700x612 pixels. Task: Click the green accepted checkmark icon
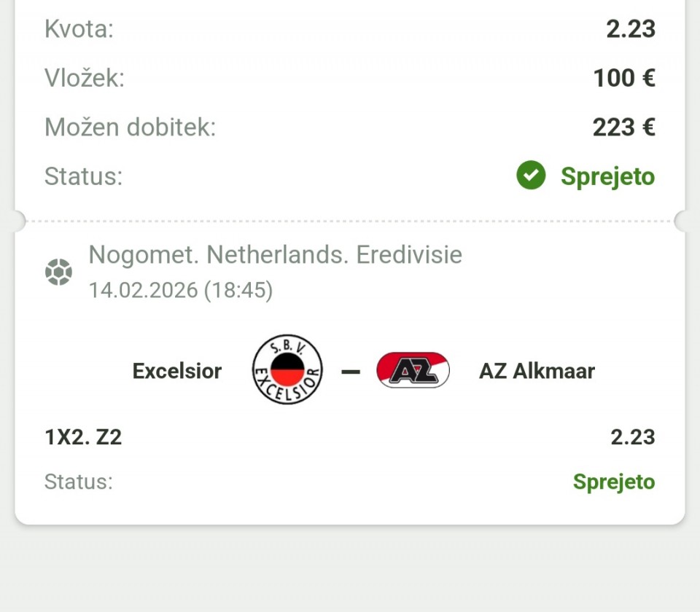[x=531, y=176]
